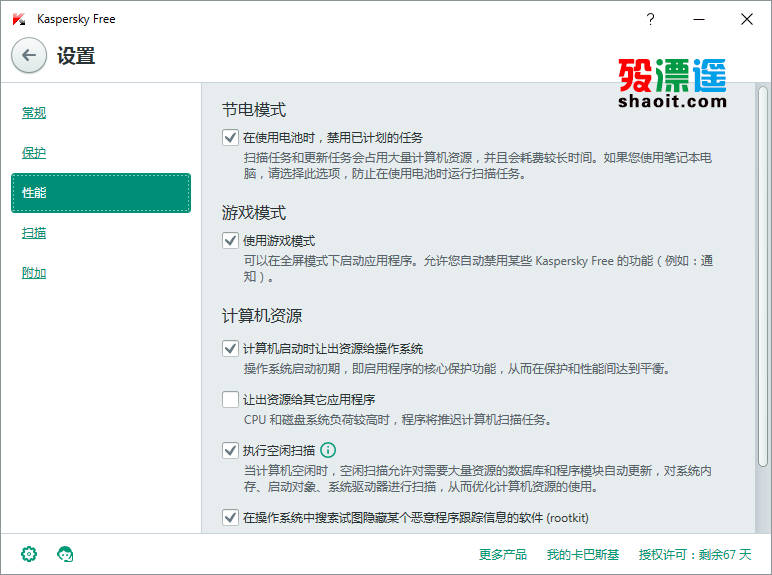Open help with the question mark icon
Viewport: 772px width, 575px height.
tap(650, 19)
